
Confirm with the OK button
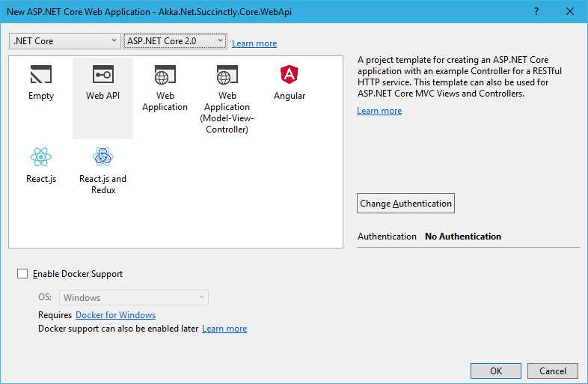(x=496, y=371)
